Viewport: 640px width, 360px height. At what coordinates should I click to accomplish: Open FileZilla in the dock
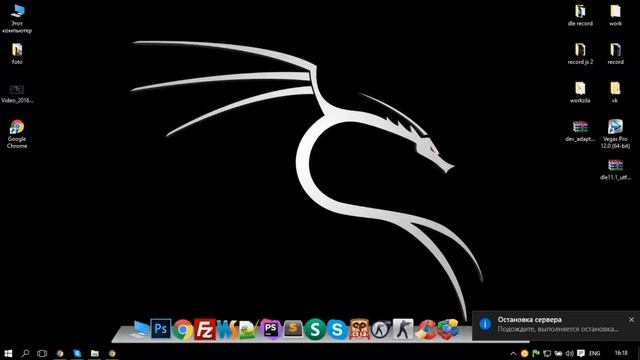[205, 329]
